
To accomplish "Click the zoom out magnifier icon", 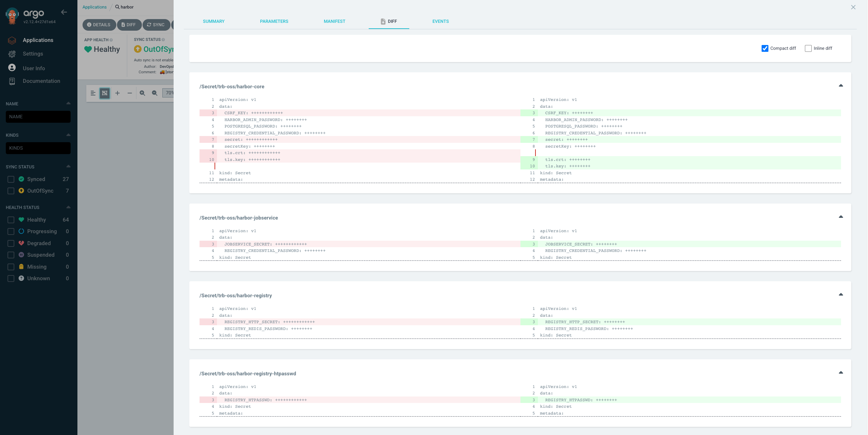I will pos(155,93).
